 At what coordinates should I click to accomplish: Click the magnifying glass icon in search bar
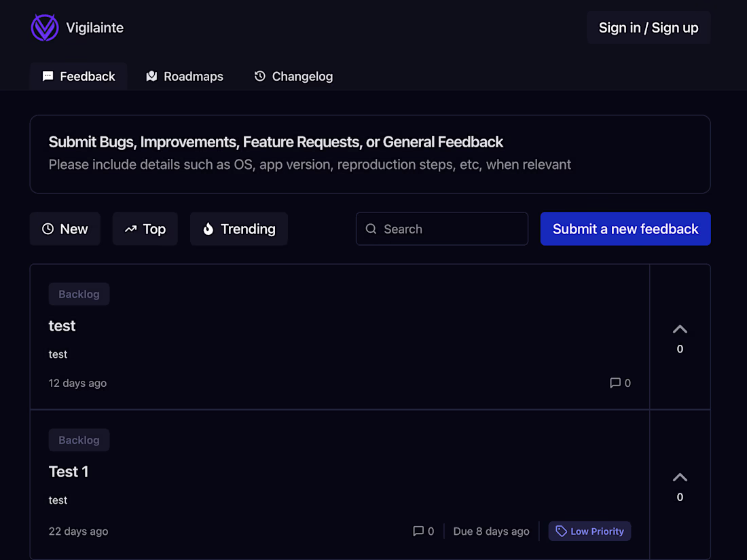[371, 229]
